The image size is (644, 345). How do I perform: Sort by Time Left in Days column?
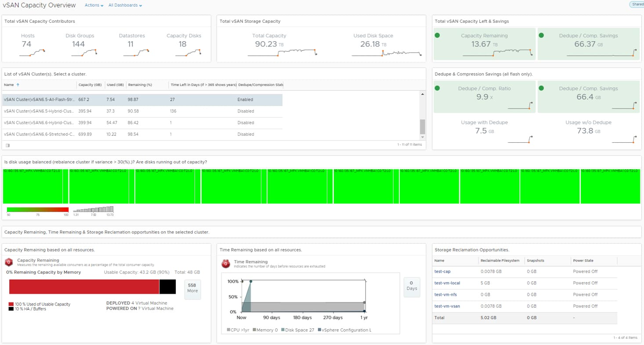click(203, 85)
